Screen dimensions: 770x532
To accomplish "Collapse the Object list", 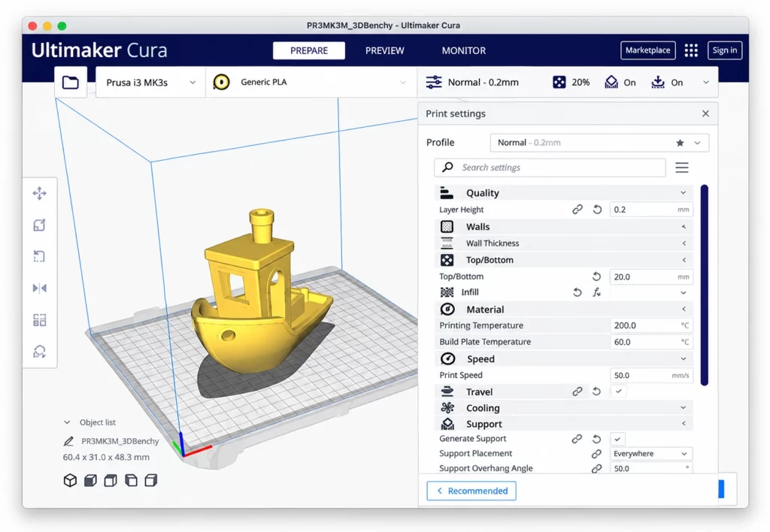I will point(67,422).
